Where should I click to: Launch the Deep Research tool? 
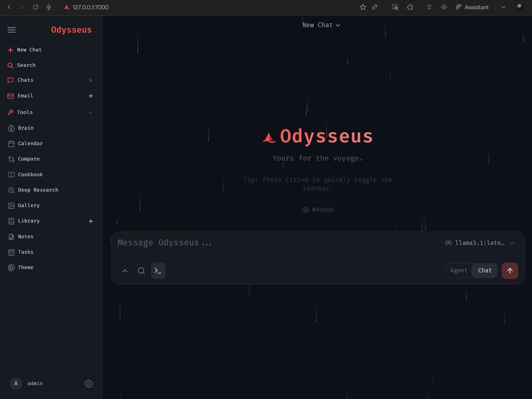(33, 190)
